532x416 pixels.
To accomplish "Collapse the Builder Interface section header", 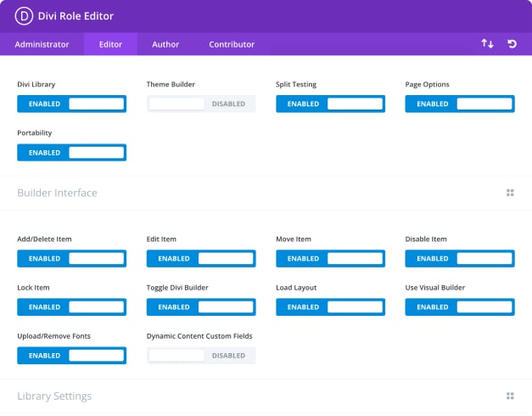I will [57, 193].
